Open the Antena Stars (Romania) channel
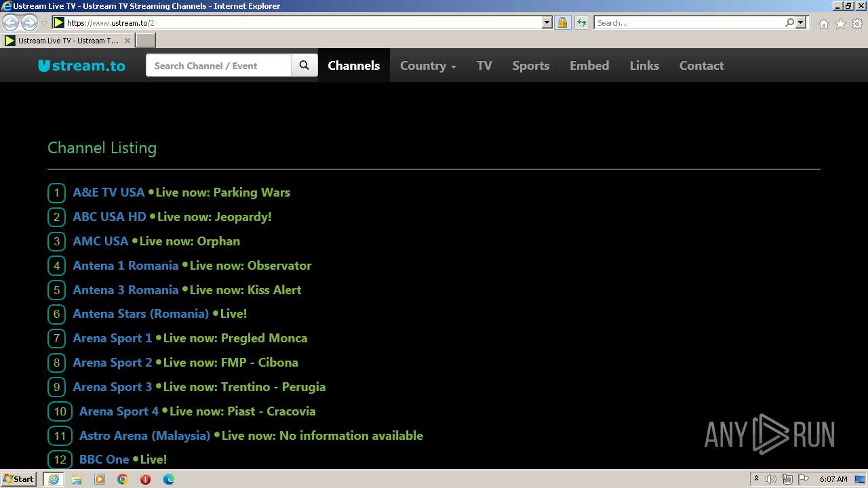The height and width of the screenshot is (488, 868). [140, 314]
